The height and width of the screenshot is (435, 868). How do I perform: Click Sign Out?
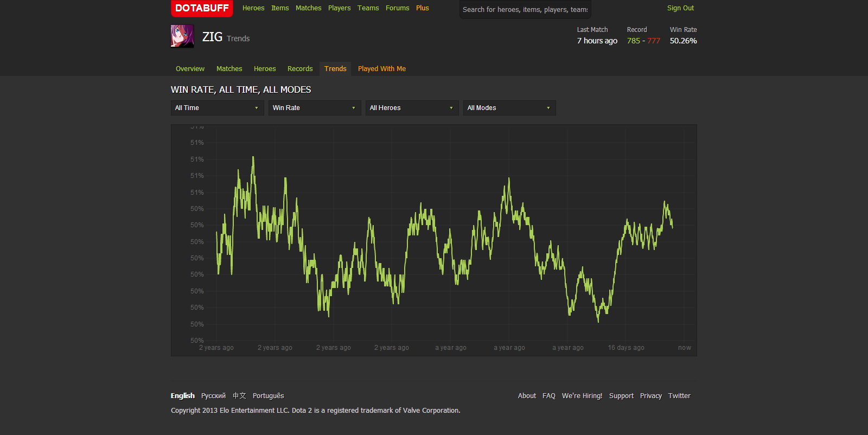point(680,8)
